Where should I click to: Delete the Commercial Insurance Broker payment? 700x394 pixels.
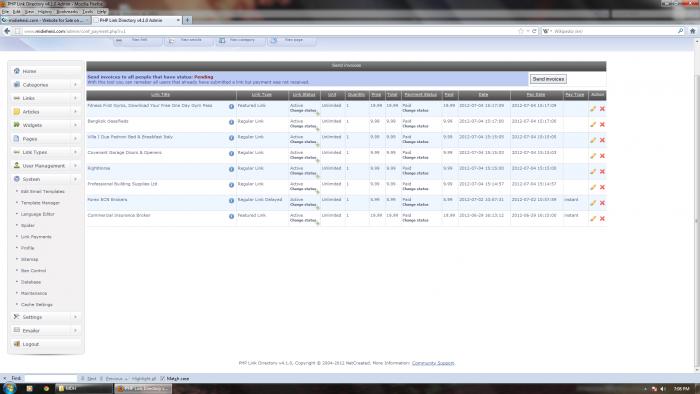click(602, 219)
